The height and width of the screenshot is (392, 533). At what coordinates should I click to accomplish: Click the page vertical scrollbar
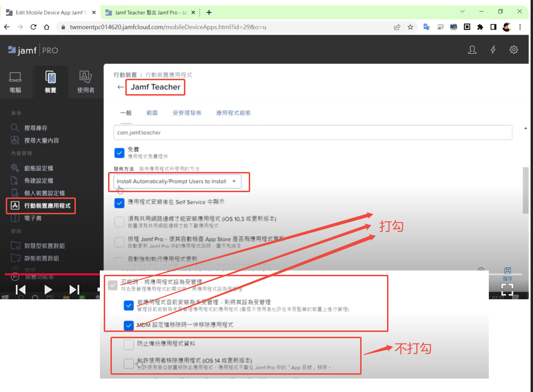(x=525, y=190)
